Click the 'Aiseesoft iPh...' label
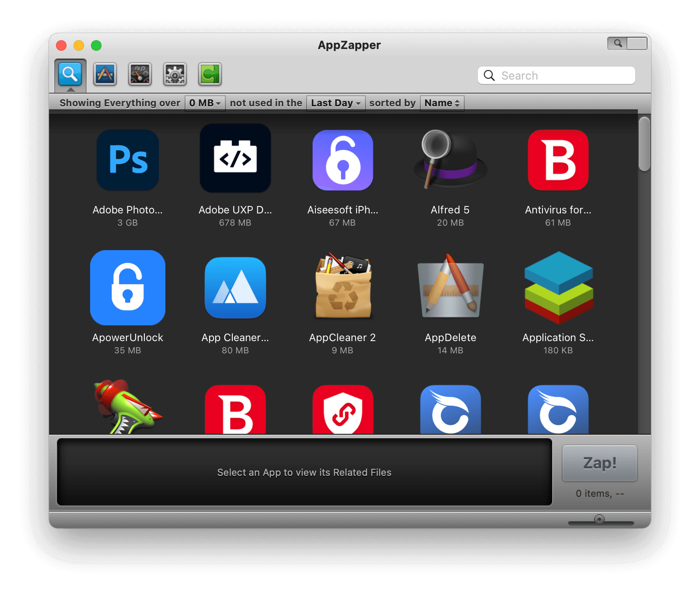Viewport: 700px width, 593px height. pos(343,210)
